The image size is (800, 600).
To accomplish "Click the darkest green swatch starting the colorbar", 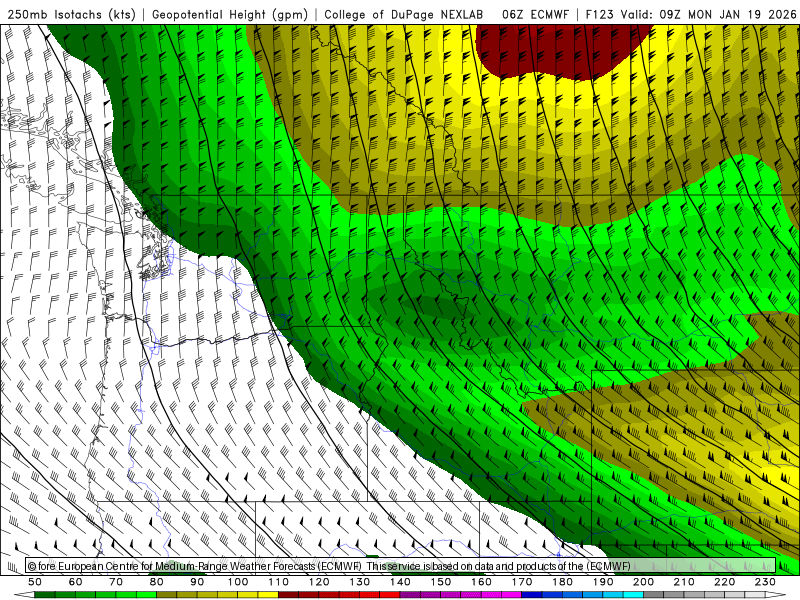I will coord(45,595).
